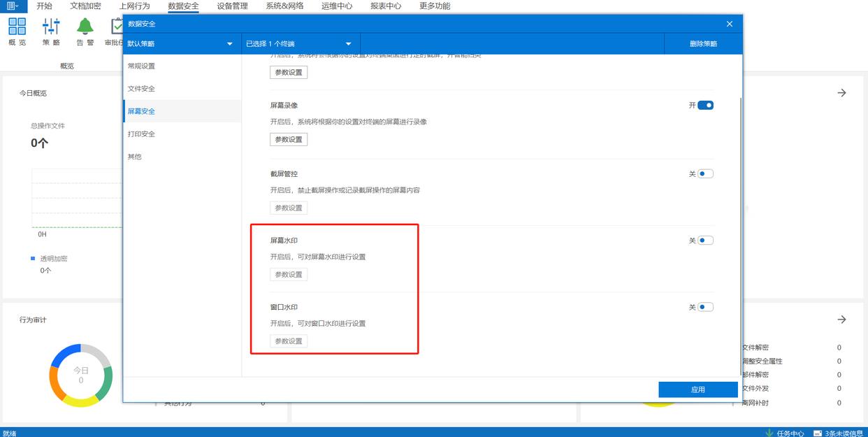
Task: Click the 透明加密 legend item
Action: click(x=49, y=259)
